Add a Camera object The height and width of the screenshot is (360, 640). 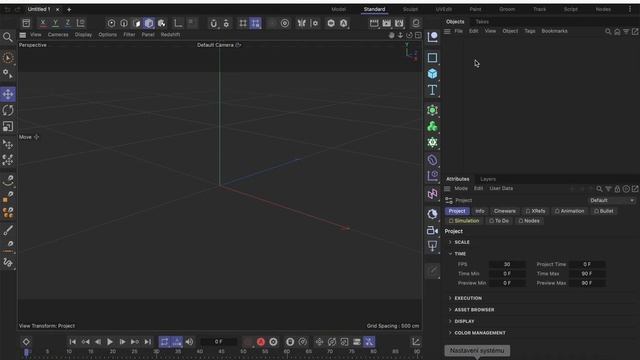[x=432, y=230]
